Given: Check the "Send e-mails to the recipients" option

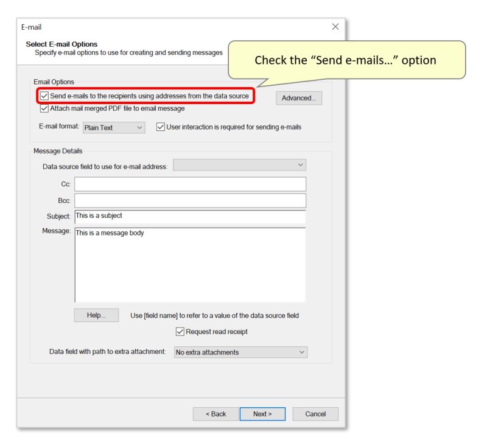Looking at the screenshot, I should click(x=43, y=96).
